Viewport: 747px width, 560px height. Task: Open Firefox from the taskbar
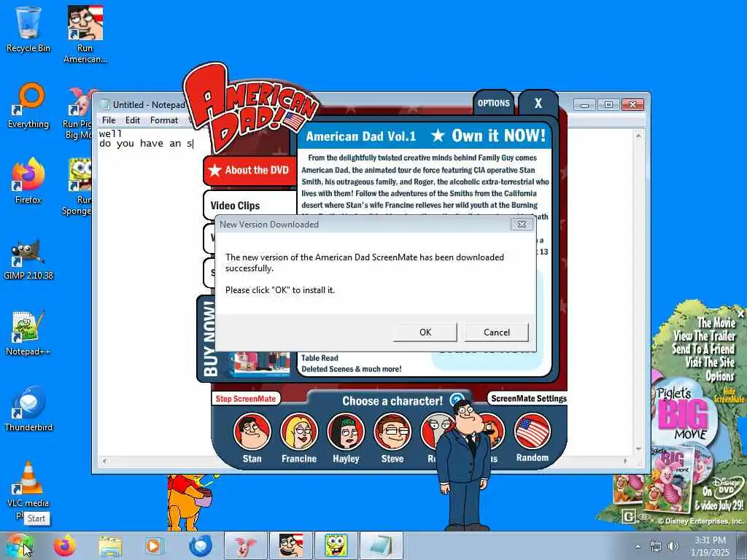point(64,545)
